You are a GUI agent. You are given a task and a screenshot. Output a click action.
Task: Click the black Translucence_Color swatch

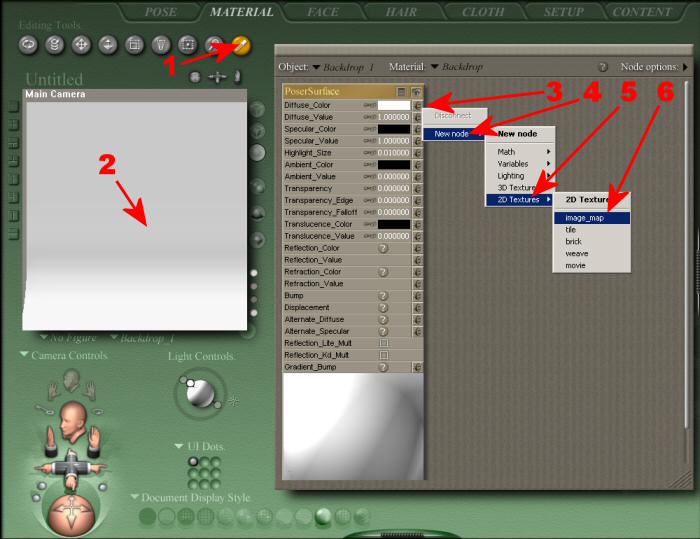click(394, 224)
